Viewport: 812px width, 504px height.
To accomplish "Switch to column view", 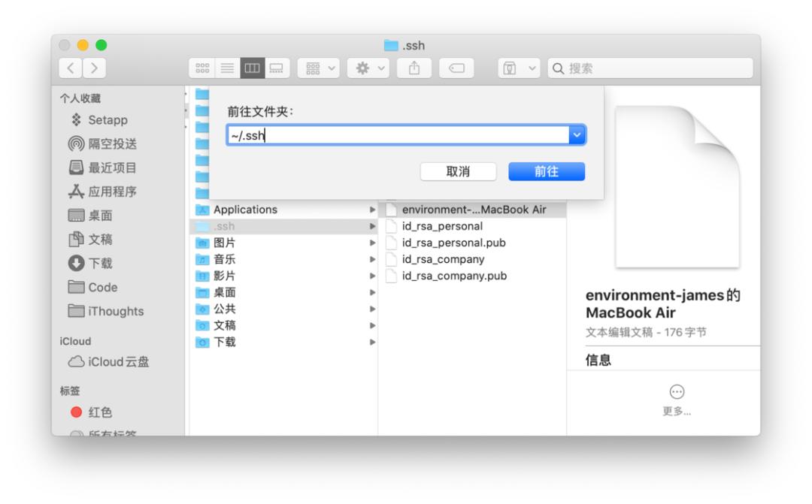I will (x=252, y=68).
